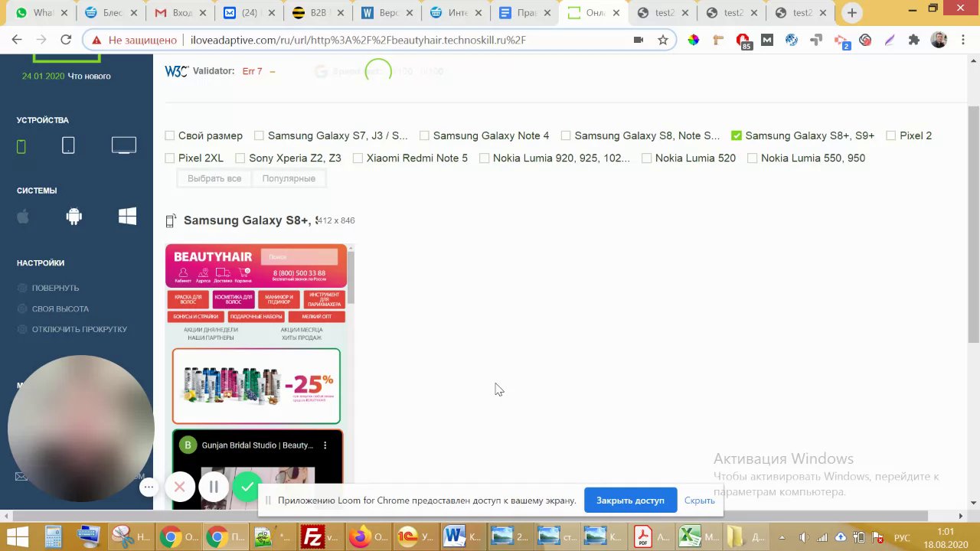Open new Chrome tab with plus button
Image resolution: width=980 pixels, height=551 pixels.
(852, 13)
